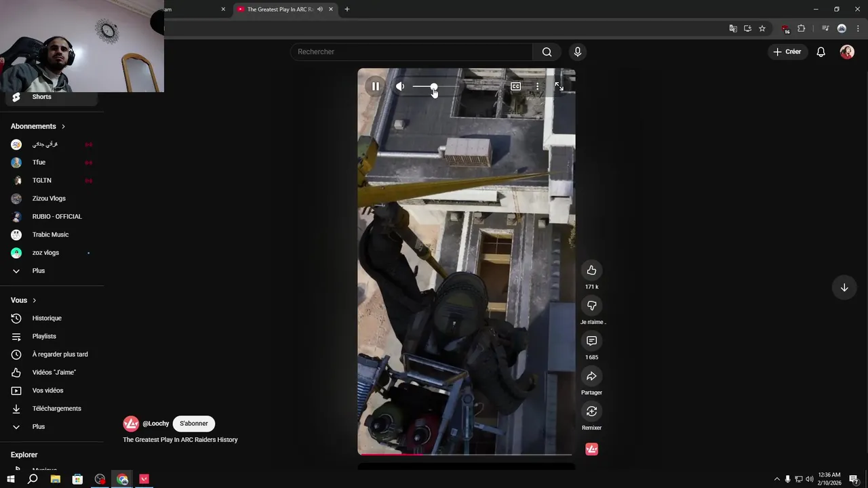This screenshot has height=488, width=868.
Task: Pause the Shorts video
Action: [375, 87]
